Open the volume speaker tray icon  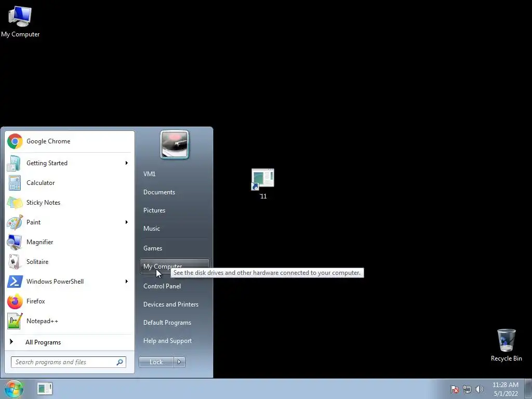479,389
